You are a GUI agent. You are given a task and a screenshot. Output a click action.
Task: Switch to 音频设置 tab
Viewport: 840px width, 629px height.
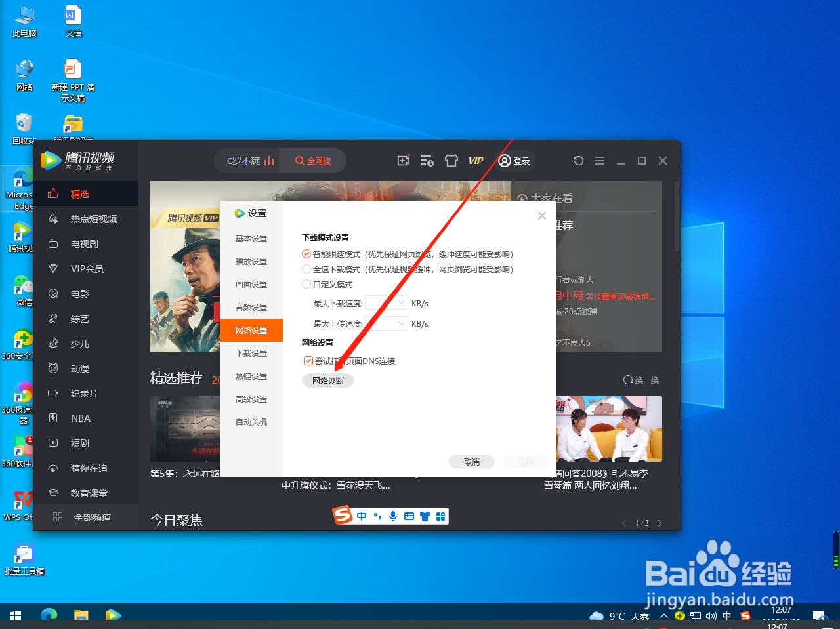point(251,308)
